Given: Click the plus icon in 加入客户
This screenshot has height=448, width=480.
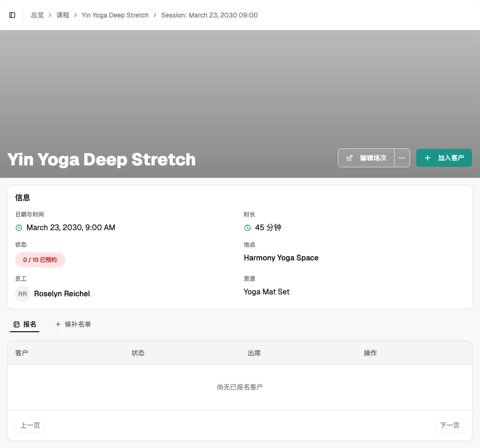Looking at the screenshot, I should (x=428, y=158).
